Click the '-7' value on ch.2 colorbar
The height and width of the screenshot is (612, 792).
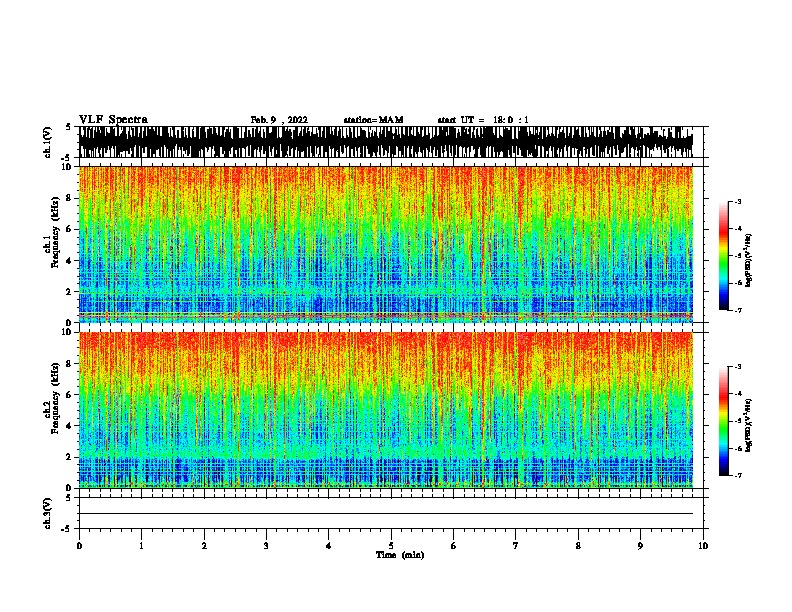click(x=737, y=475)
